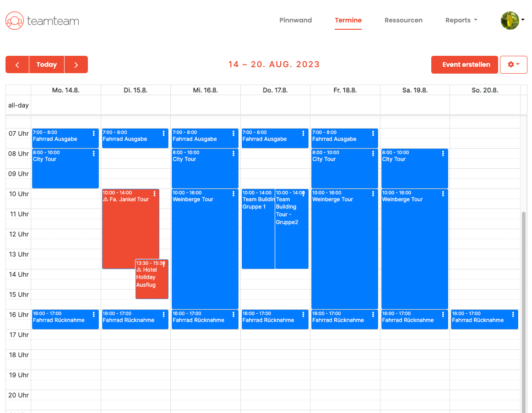Select the Fr. 18.8. column header

[345, 90]
